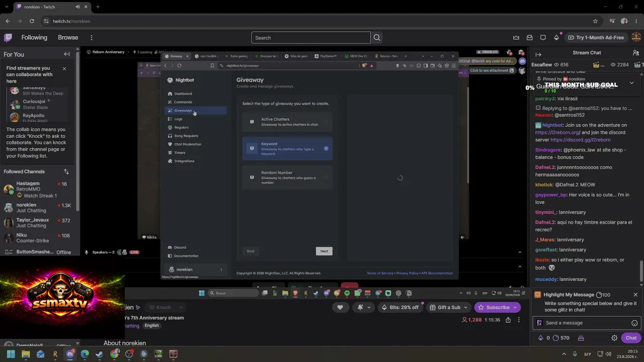This screenshot has width=644, height=362.
Task: Open Twitch whispers icon
Action: [543, 38]
